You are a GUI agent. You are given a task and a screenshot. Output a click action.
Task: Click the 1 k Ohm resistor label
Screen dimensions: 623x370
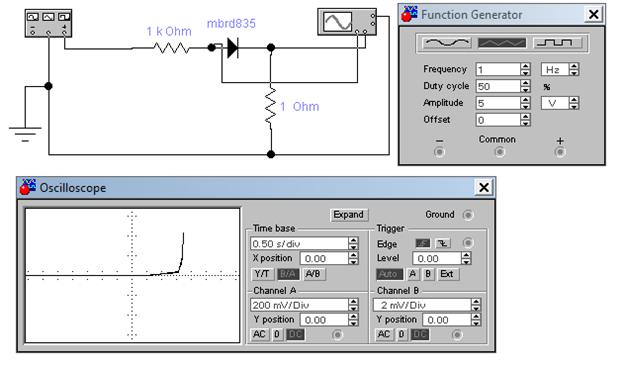click(x=169, y=31)
